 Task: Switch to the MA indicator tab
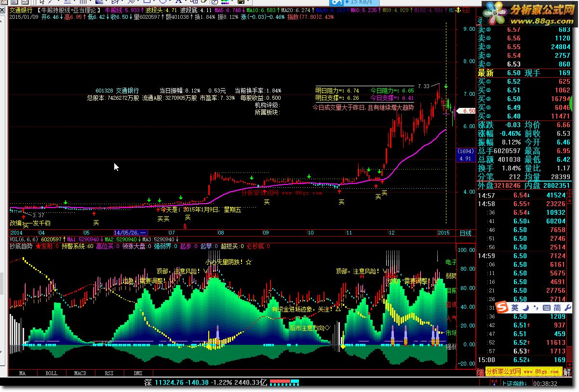[22, 373]
